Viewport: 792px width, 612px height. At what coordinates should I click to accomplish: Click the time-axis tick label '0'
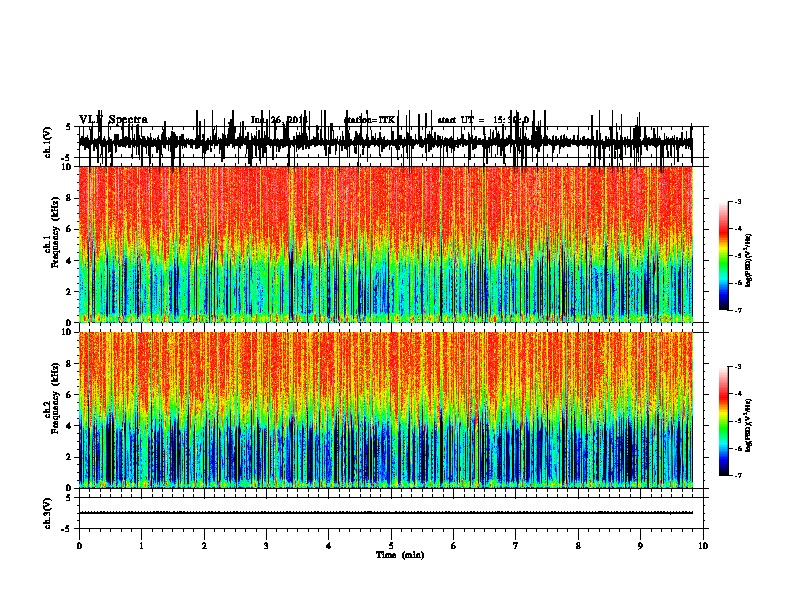point(79,546)
